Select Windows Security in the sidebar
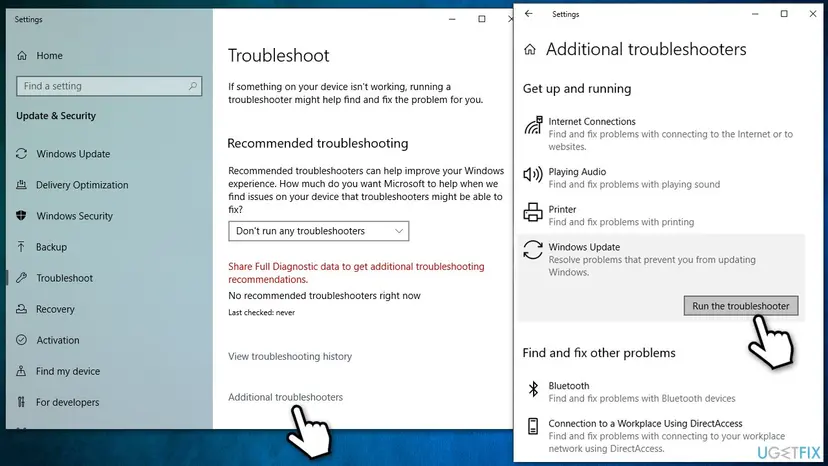 click(74, 216)
